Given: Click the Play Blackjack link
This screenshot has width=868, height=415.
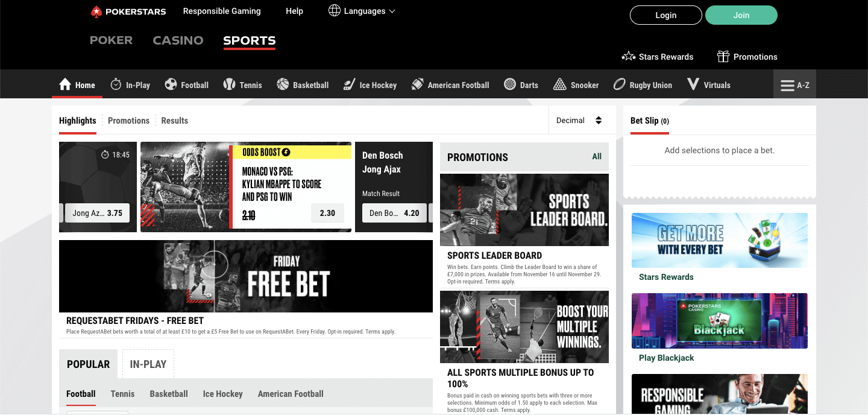Looking at the screenshot, I should pos(667,358).
